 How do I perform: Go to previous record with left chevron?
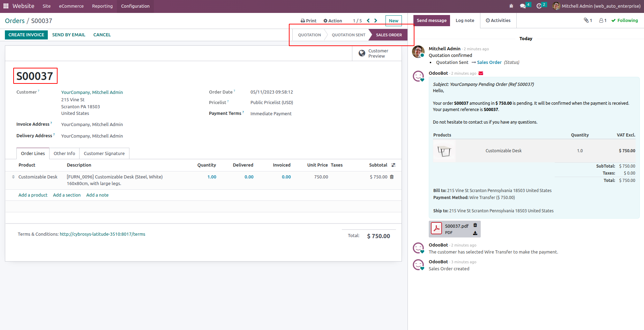point(368,21)
